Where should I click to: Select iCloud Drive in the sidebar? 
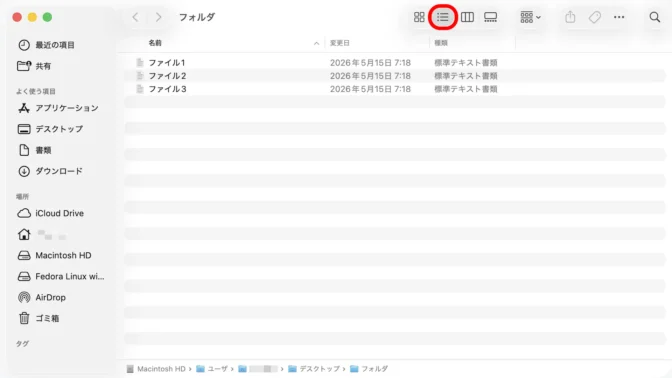click(x=51, y=213)
